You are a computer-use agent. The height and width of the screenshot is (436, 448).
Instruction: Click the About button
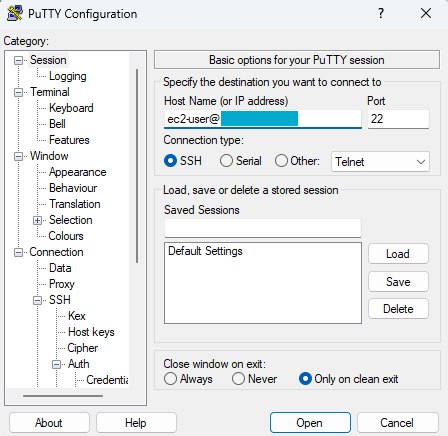pyautogui.click(x=49, y=423)
